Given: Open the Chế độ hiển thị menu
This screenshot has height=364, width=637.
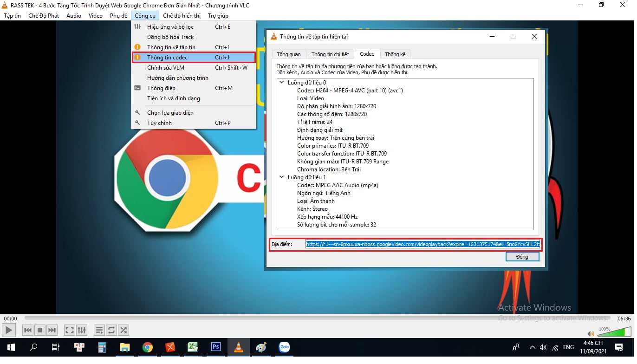Looking at the screenshot, I should click(x=182, y=16).
